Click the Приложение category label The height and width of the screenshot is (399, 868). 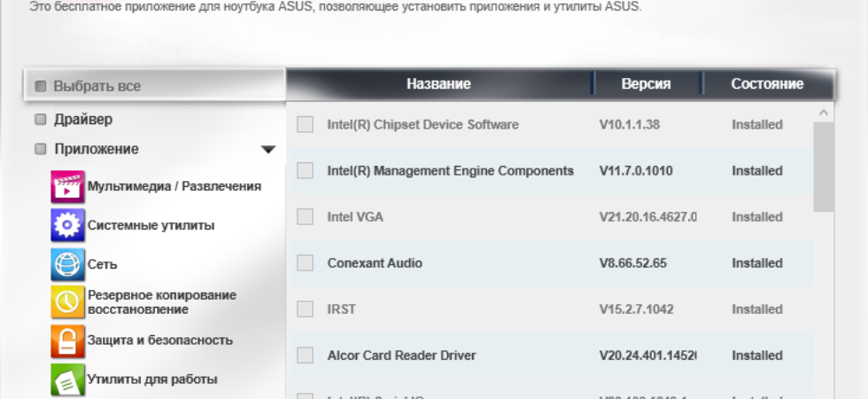(97, 149)
